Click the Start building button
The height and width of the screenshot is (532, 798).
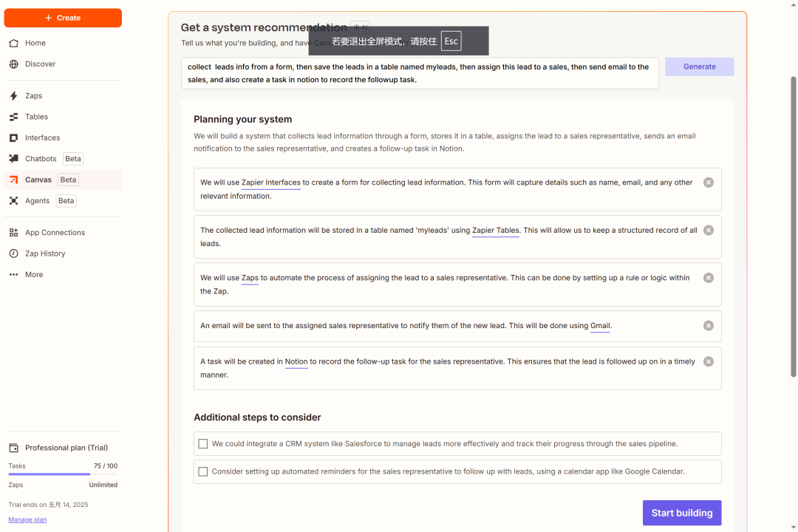coord(682,514)
